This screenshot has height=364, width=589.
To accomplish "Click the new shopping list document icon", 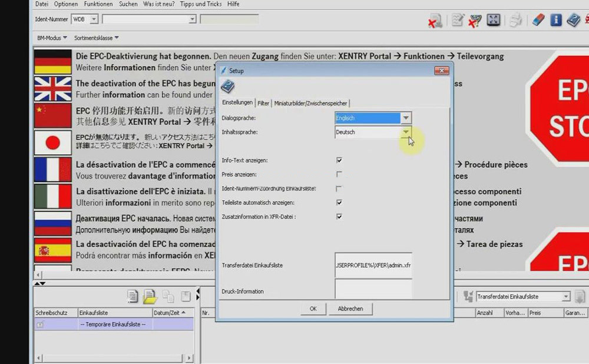I will 132,296.
